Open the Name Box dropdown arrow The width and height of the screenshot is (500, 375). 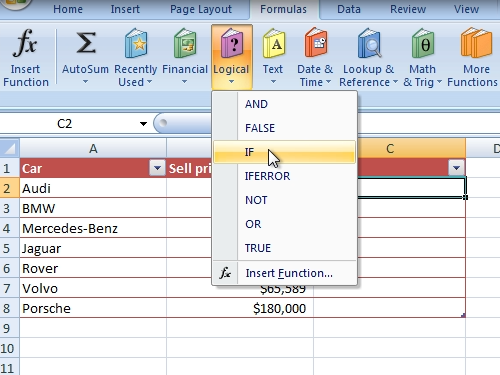point(143,124)
